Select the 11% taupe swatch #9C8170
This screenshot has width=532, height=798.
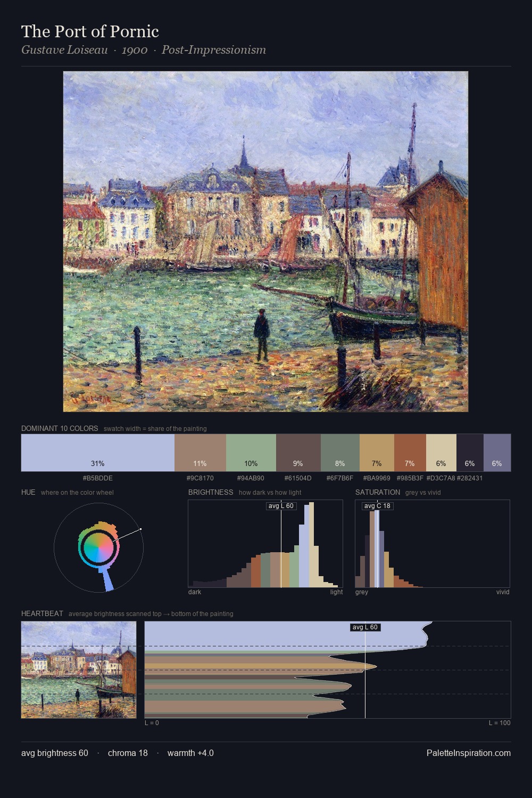(x=200, y=453)
